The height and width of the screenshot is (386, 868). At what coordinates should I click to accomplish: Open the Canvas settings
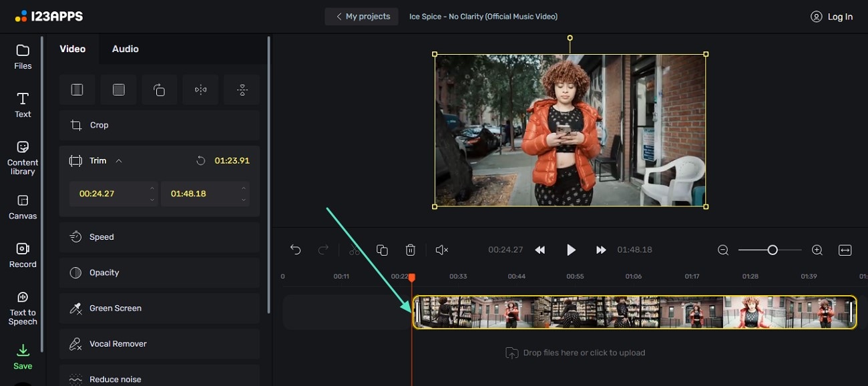pos(23,207)
